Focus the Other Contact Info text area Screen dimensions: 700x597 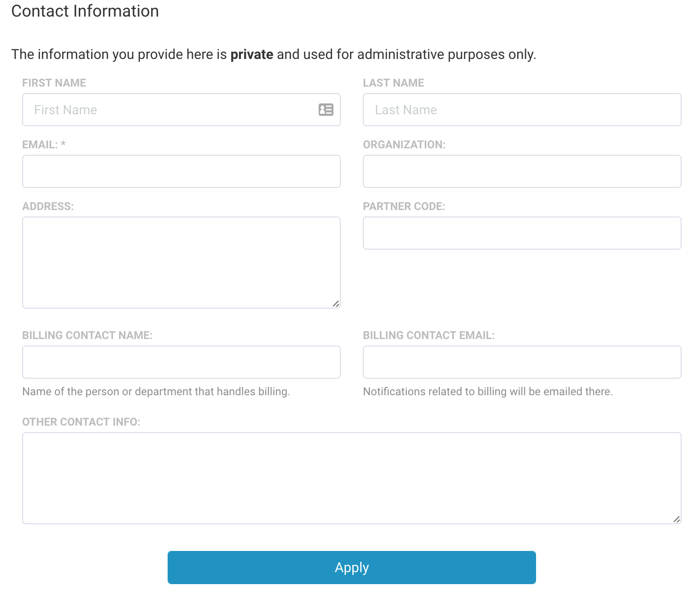tap(351, 478)
